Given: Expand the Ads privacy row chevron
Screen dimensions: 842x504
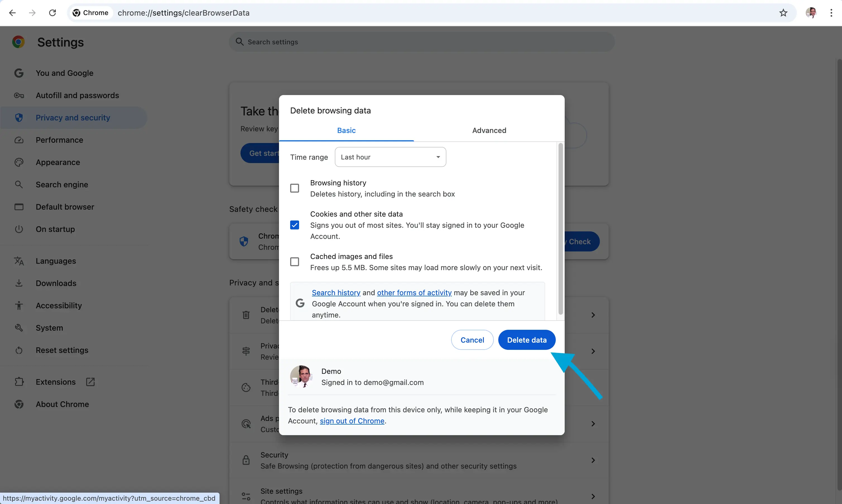Looking at the screenshot, I should click(x=593, y=424).
